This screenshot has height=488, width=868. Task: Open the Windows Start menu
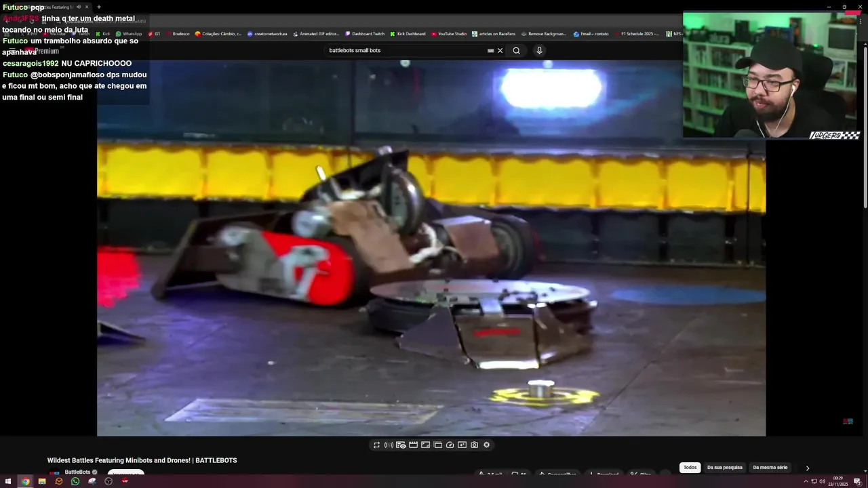click(x=8, y=481)
